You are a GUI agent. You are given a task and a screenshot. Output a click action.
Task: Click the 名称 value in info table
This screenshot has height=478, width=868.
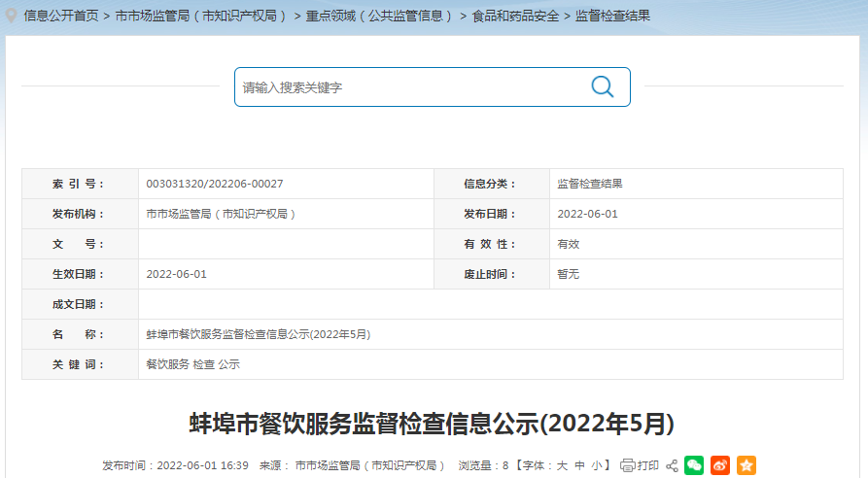click(259, 334)
